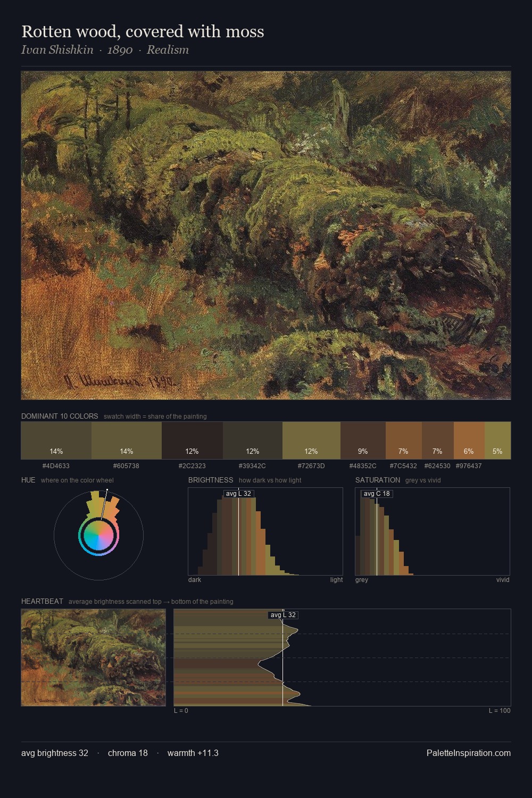This screenshot has width=532, height=798.
Task: Select the #72673D moss-colored swatch
Action: coord(311,440)
